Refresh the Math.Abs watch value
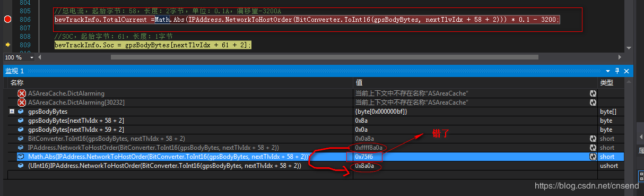Viewport: 644px width, 196px height. pos(593,157)
